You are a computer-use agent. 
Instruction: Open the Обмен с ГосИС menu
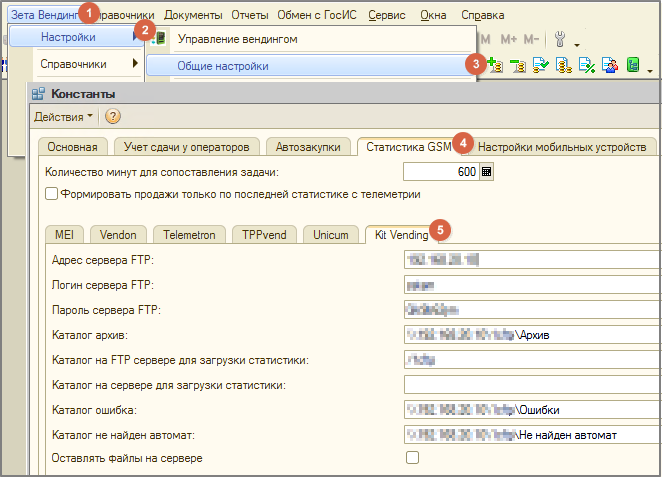click(x=317, y=15)
